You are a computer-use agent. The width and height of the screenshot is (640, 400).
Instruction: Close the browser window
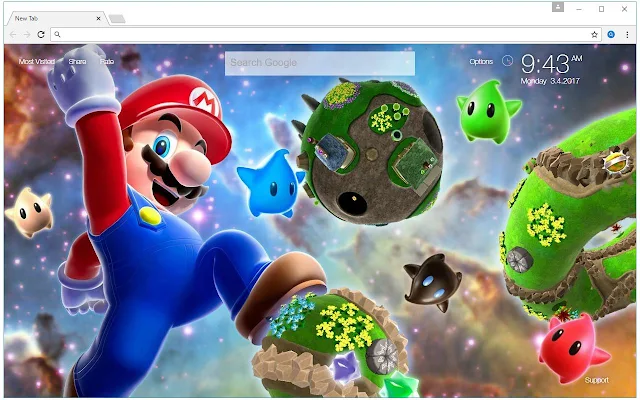[x=624, y=9]
